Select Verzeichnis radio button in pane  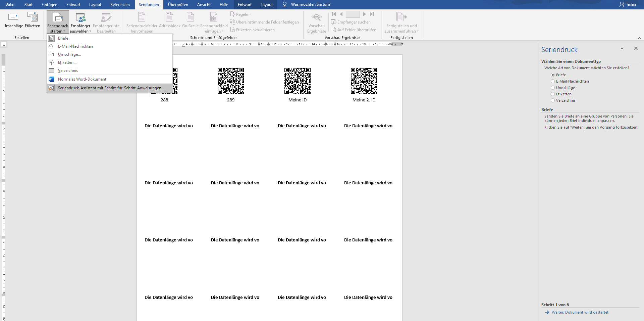tap(553, 100)
